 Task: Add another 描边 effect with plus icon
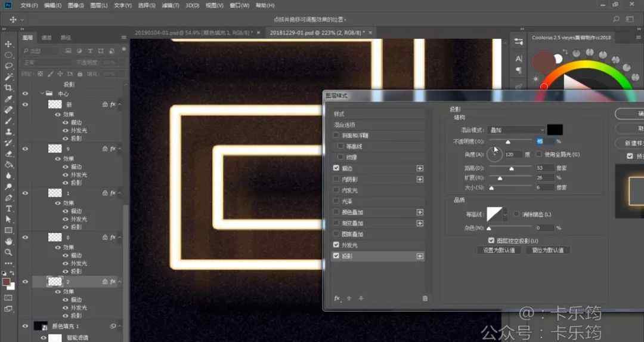[x=420, y=168]
